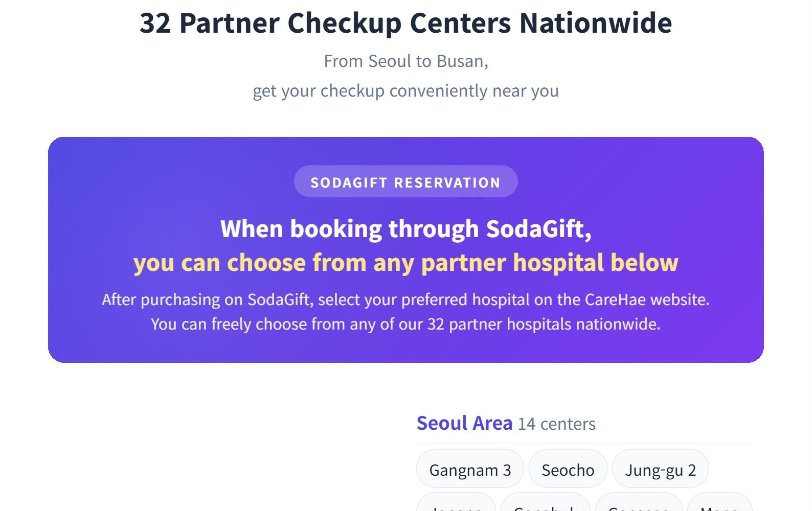Screen dimensions: 812x511
Task: Select the partially visible Jongno chip
Action: (x=456, y=505)
